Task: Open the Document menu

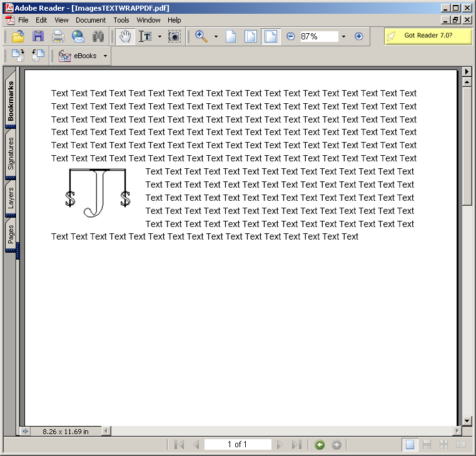Action: (x=91, y=20)
